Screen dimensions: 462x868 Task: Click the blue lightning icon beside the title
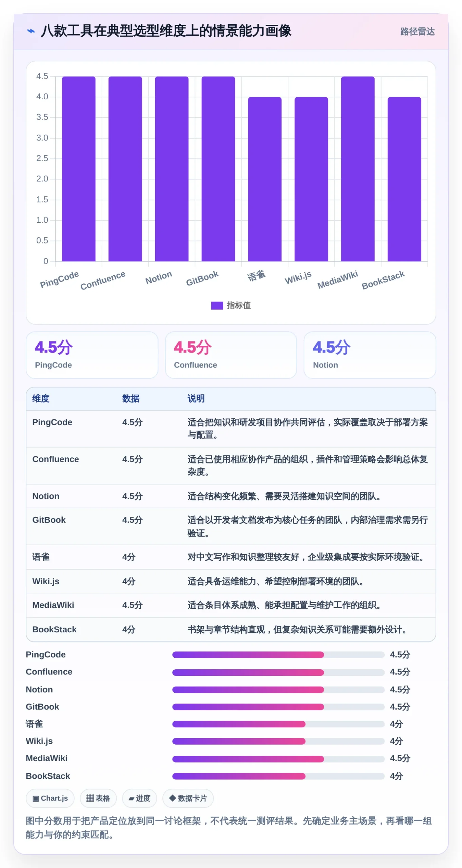(x=31, y=31)
